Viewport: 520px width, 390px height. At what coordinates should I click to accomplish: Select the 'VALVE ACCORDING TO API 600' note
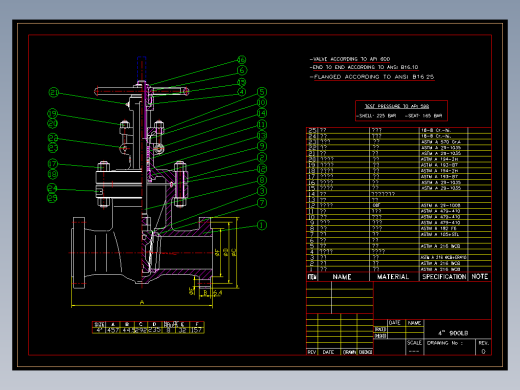tap(350, 59)
